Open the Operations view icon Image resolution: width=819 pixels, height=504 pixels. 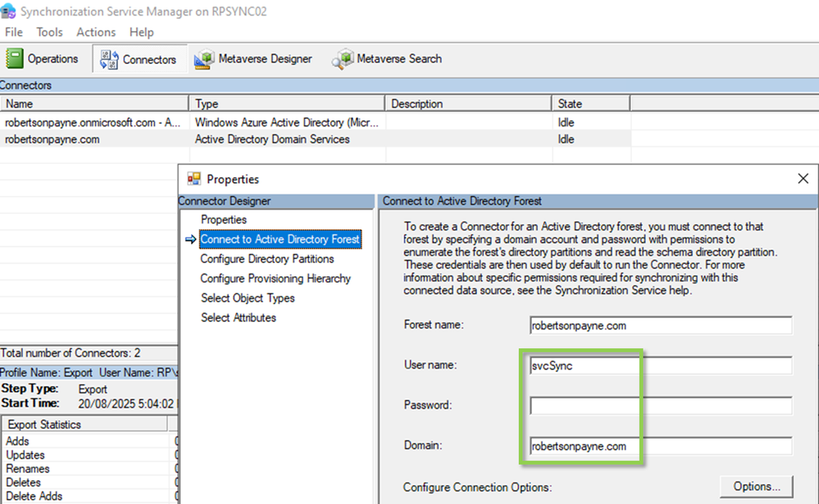click(15, 58)
